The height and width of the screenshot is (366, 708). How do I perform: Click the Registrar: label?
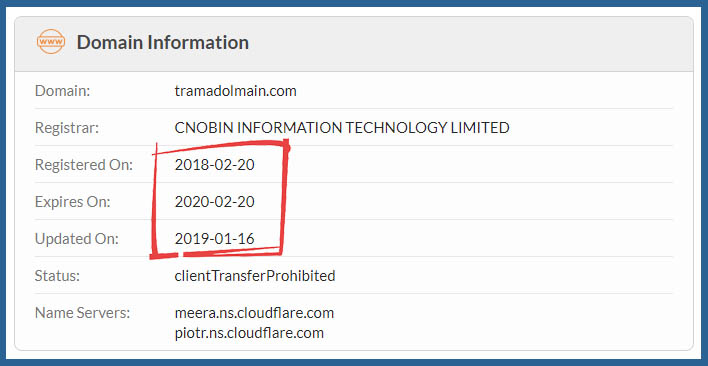tap(66, 128)
